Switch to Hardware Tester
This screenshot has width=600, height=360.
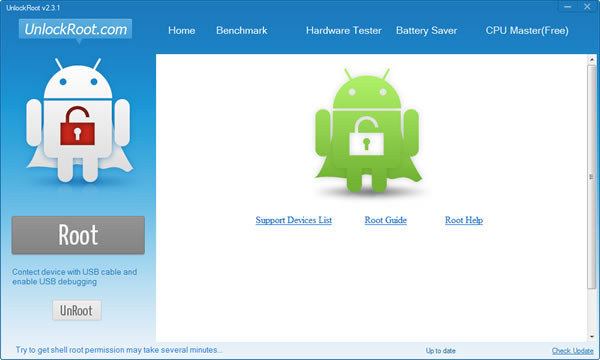click(x=344, y=31)
